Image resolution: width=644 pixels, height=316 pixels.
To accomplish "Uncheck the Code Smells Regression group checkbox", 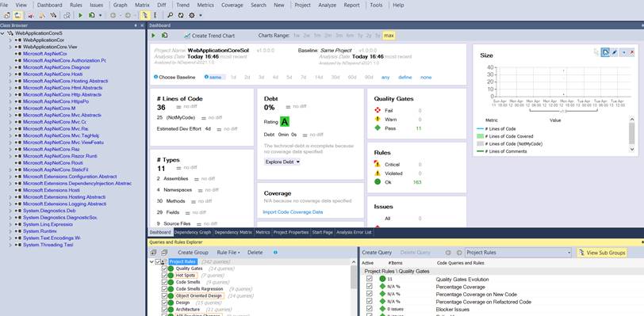I will click(165, 289).
